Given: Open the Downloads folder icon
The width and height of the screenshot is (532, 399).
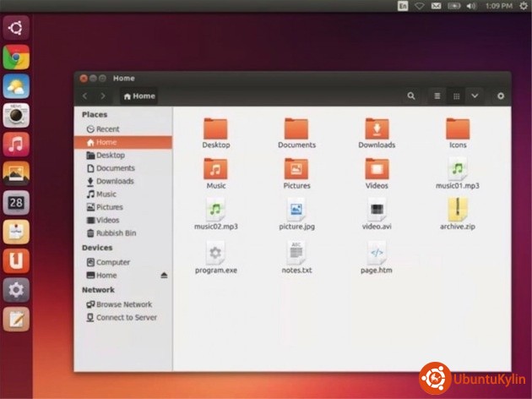Looking at the screenshot, I should (377, 129).
